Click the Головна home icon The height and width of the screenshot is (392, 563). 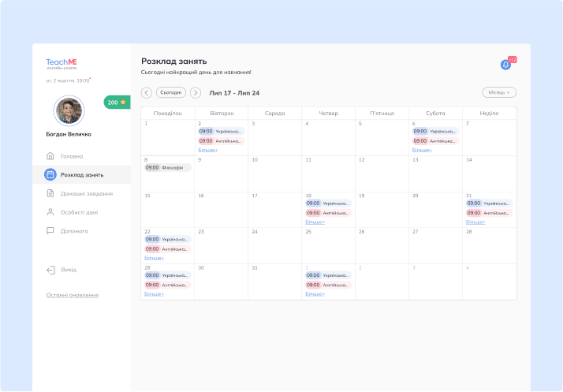point(50,156)
